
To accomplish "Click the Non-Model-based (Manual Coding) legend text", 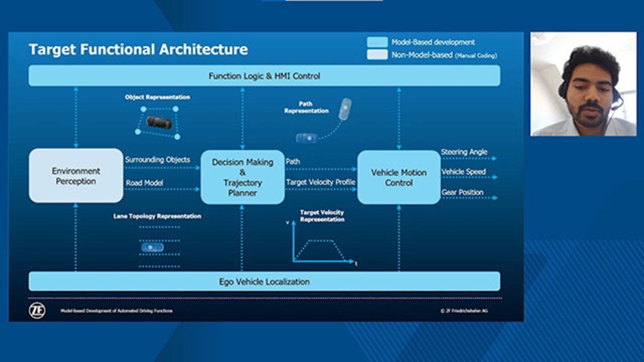I will point(444,55).
